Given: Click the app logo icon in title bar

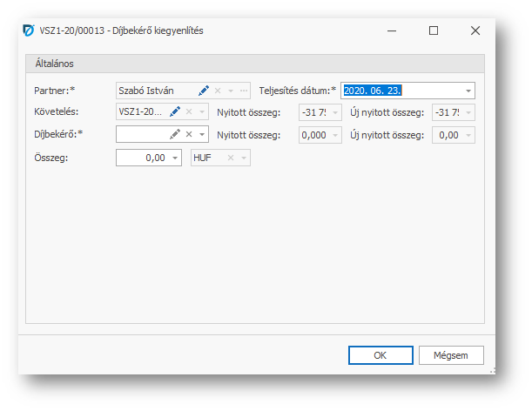Looking at the screenshot, I should coord(28,30).
